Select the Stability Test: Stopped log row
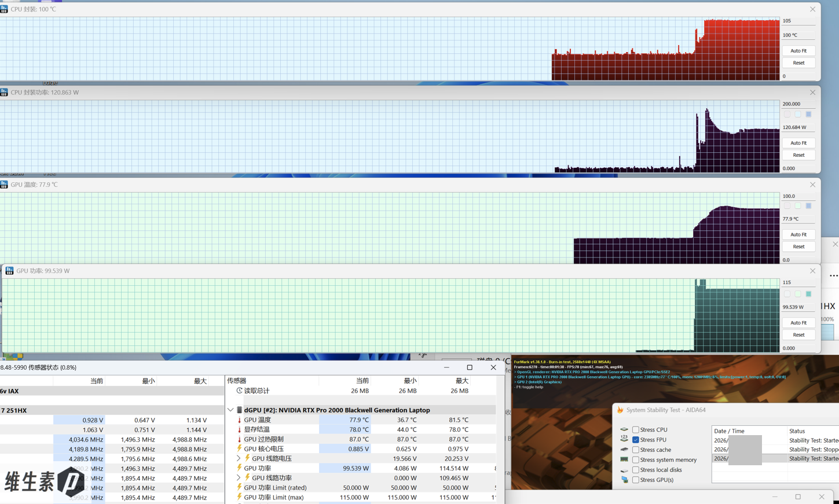This screenshot has height=504, width=839. click(775, 450)
